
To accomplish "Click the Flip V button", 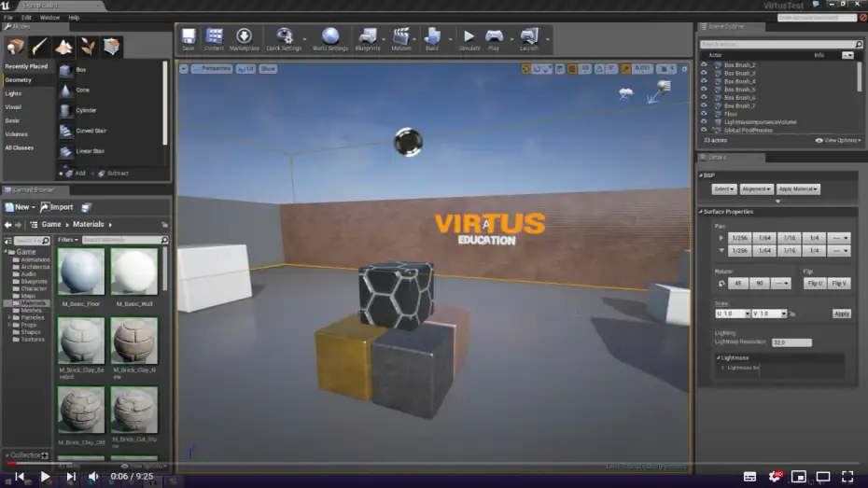I will pos(839,284).
